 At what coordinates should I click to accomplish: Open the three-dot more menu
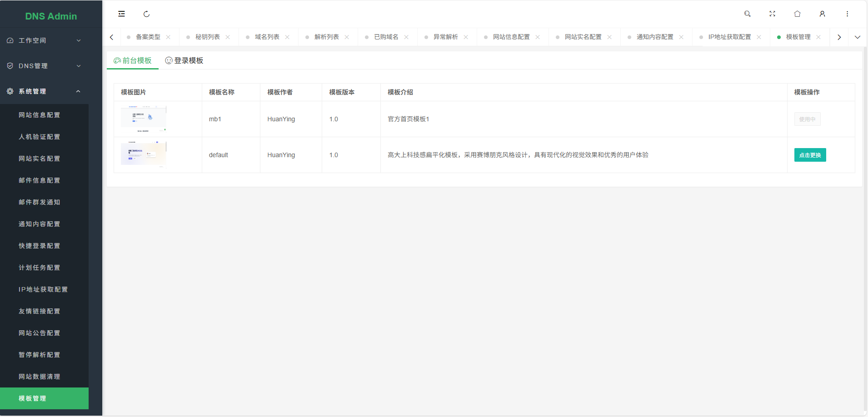(x=847, y=14)
